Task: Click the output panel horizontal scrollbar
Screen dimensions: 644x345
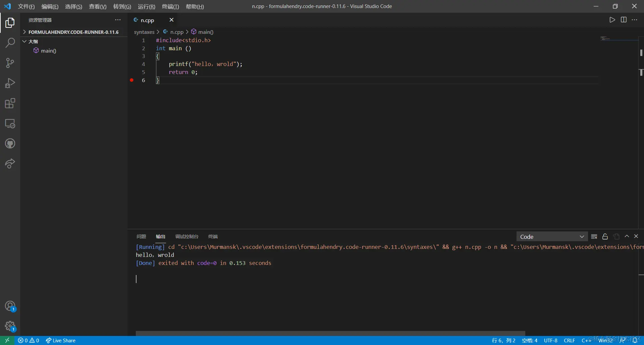Action: (x=330, y=333)
